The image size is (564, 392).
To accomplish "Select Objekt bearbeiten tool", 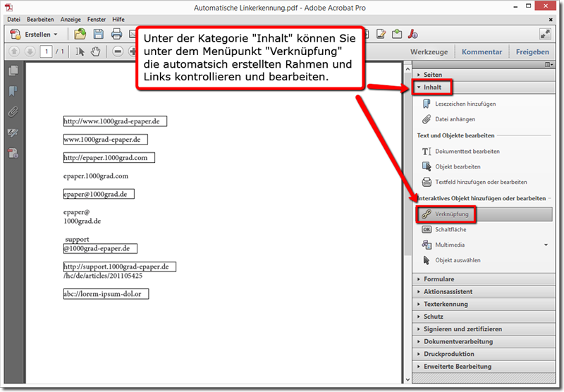I will click(458, 167).
